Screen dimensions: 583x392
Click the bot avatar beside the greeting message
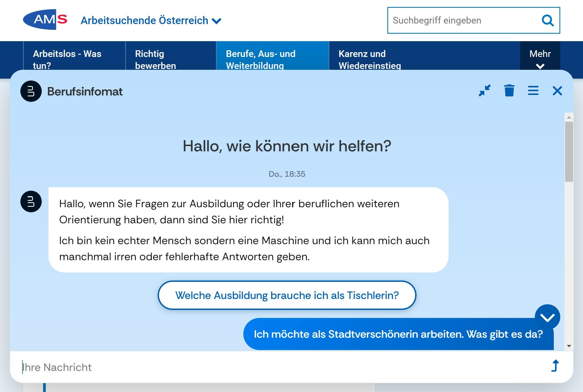(31, 201)
